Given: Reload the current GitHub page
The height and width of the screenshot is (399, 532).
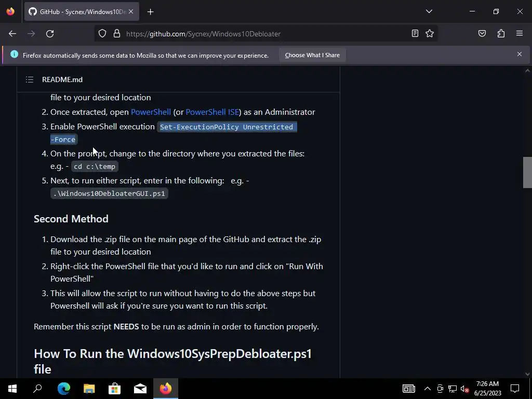Looking at the screenshot, I should click(50, 34).
